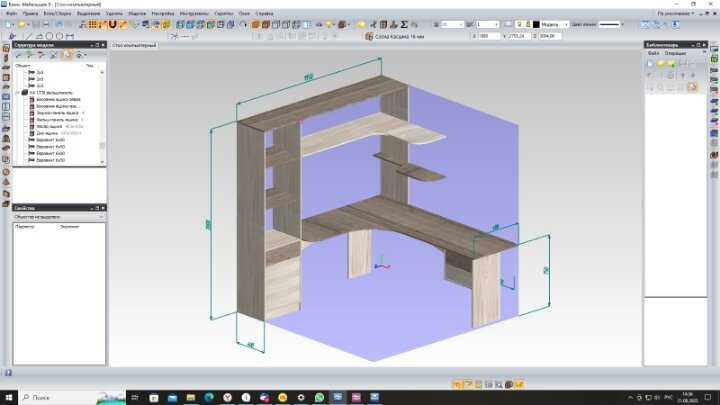Select Боковина ящика левая tree item

(58, 99)
